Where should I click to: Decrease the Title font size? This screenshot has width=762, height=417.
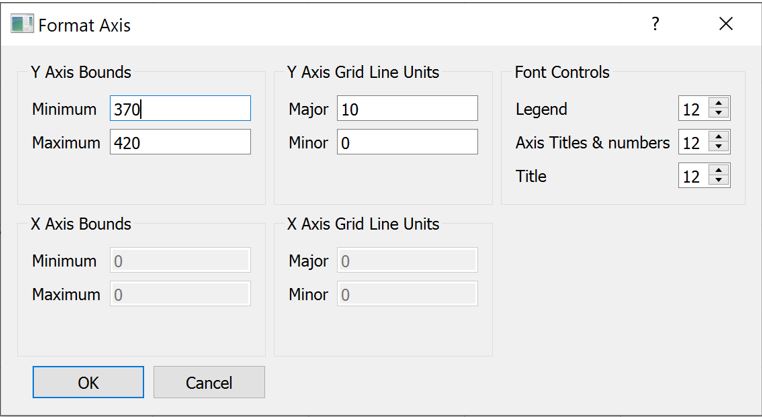click(x=720, y=181)
